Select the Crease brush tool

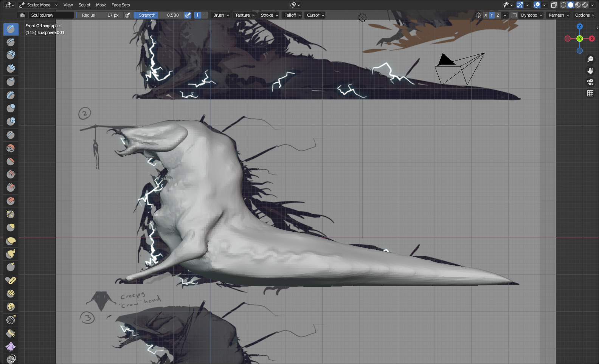pyautogui.click(x=11, y=135)
